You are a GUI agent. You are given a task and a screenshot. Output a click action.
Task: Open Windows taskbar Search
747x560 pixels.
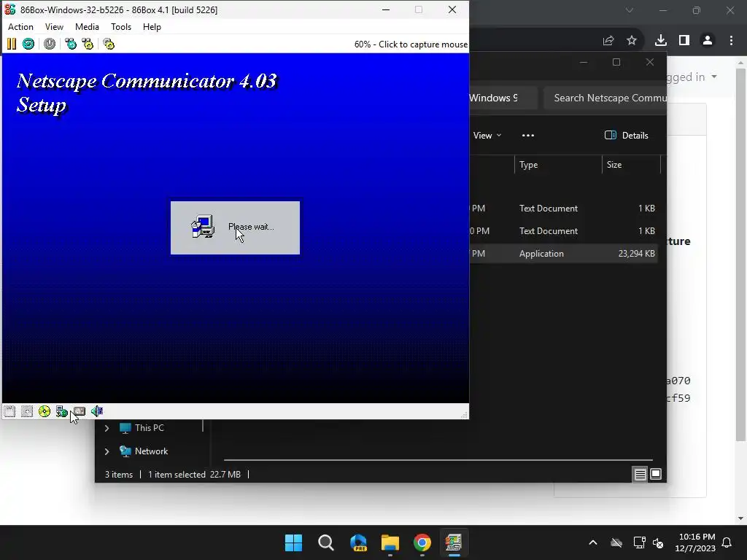point(326,542)
